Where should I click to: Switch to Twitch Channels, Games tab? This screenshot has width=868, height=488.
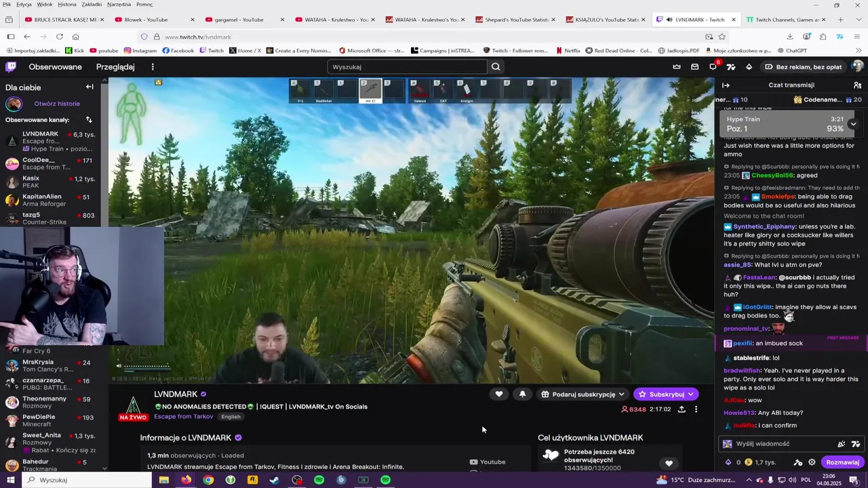[x=787, y=20]
